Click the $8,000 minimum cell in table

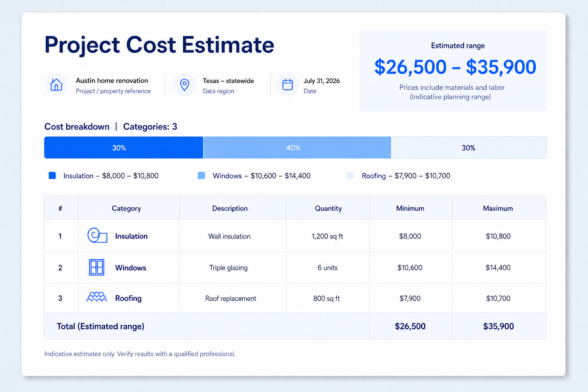pyautogui.click(x=410, y=236)
